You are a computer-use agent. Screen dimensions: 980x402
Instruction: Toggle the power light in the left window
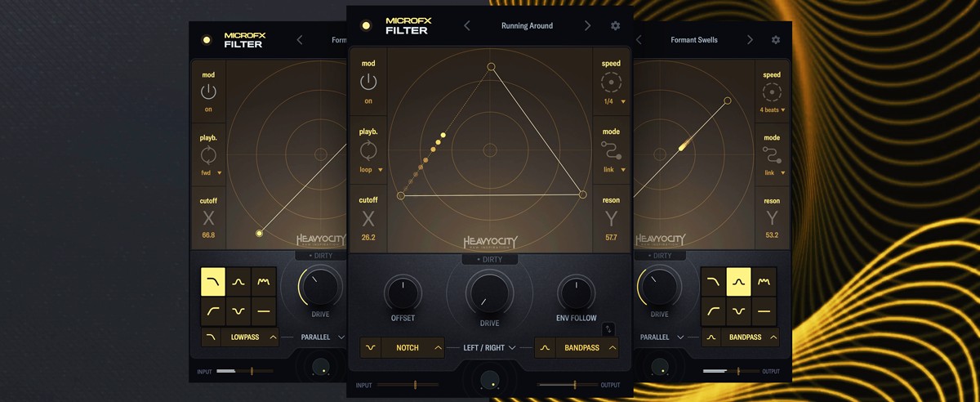pos(207,40)
